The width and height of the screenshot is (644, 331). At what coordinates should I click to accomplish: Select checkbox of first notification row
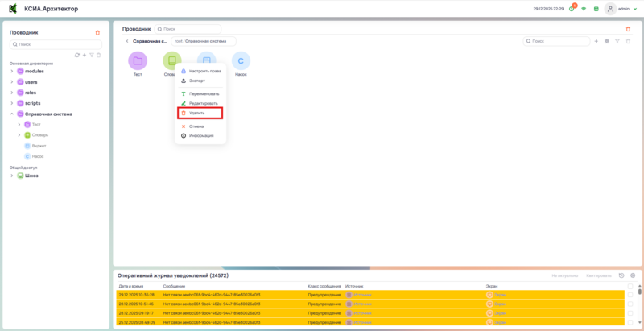630,295
